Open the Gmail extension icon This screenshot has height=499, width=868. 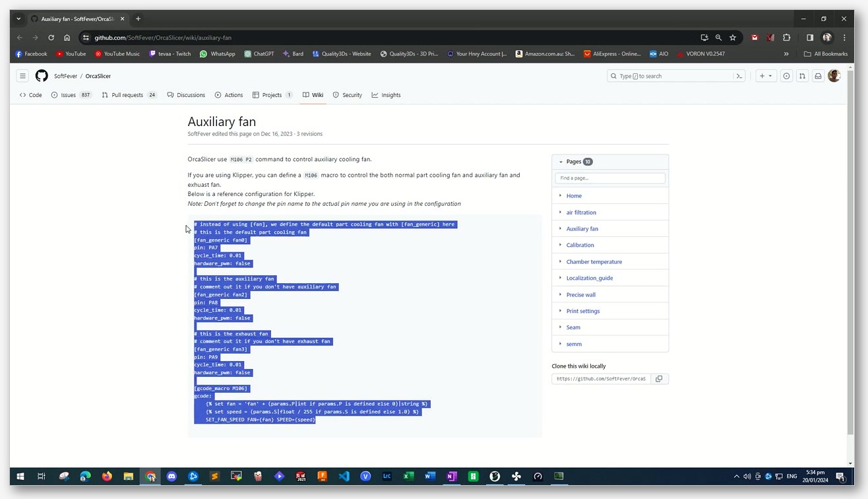(755, 38)
